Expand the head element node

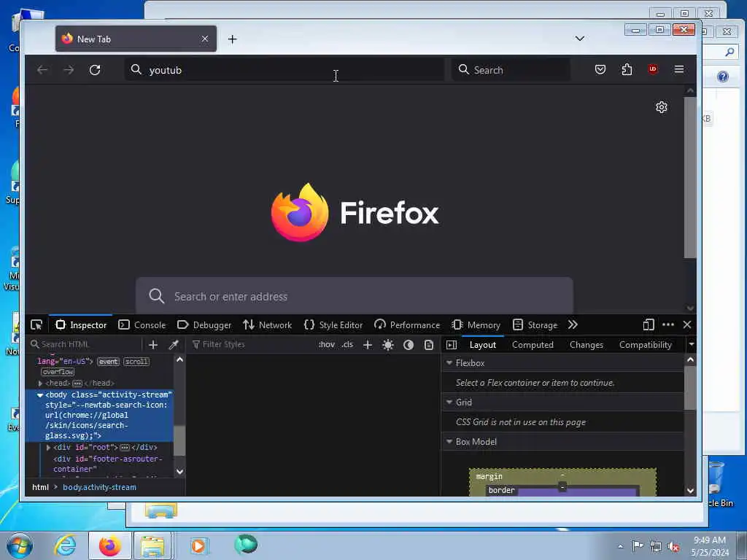(41, 384)
